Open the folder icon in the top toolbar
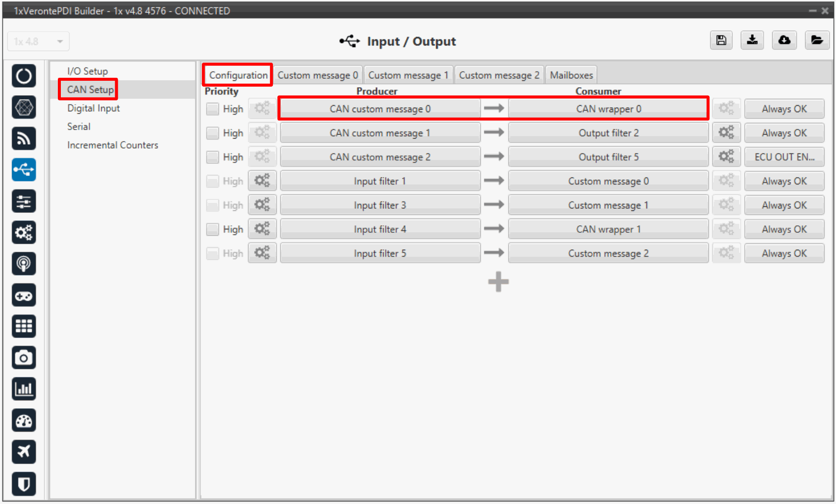This screenshot has height=504, width=836. coord(816,40)
